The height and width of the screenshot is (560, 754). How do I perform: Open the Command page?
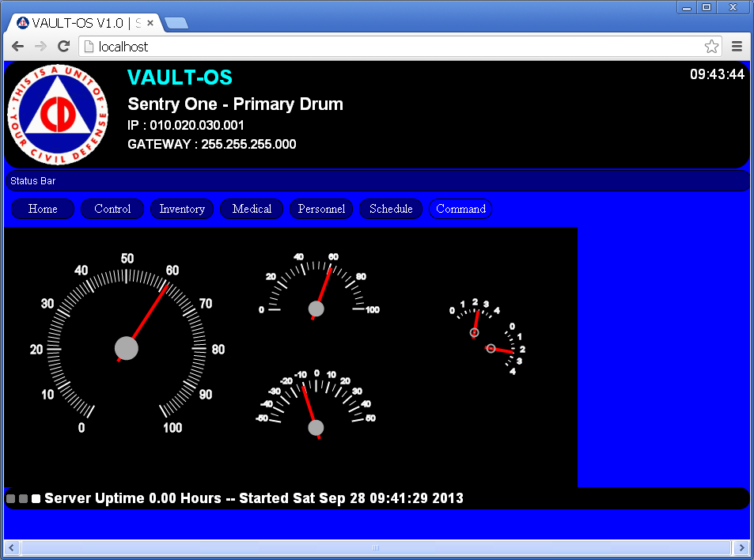460,209
